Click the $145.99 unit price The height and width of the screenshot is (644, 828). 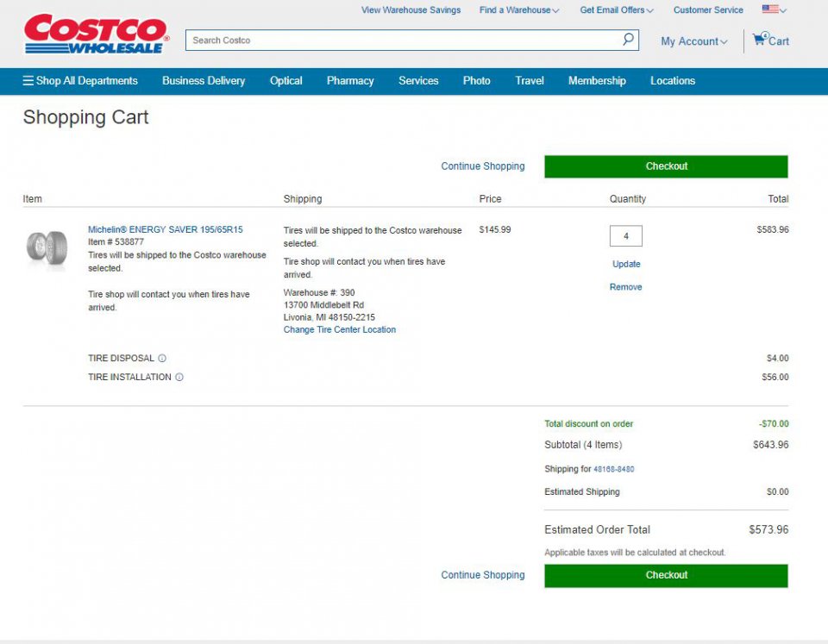point(495,229)
